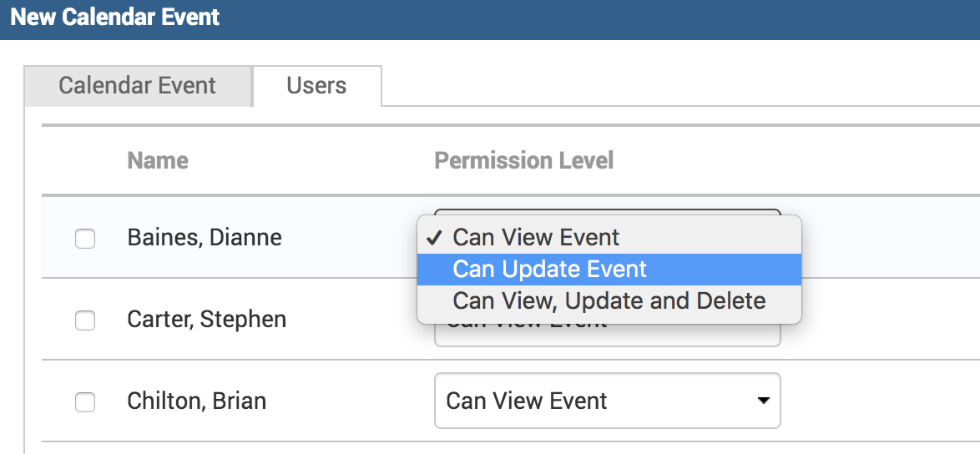Check the Baines, Dianne checkbox
The height and width of the screenshot is (454, 980).
(85, 239)
